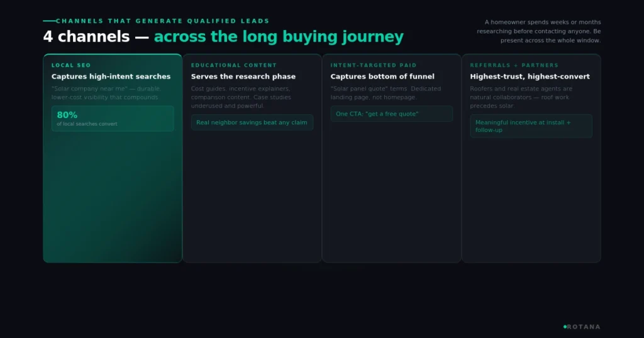
Task: Select the Local SEO card
Action: pyautogui.click(x=113, y=158)
